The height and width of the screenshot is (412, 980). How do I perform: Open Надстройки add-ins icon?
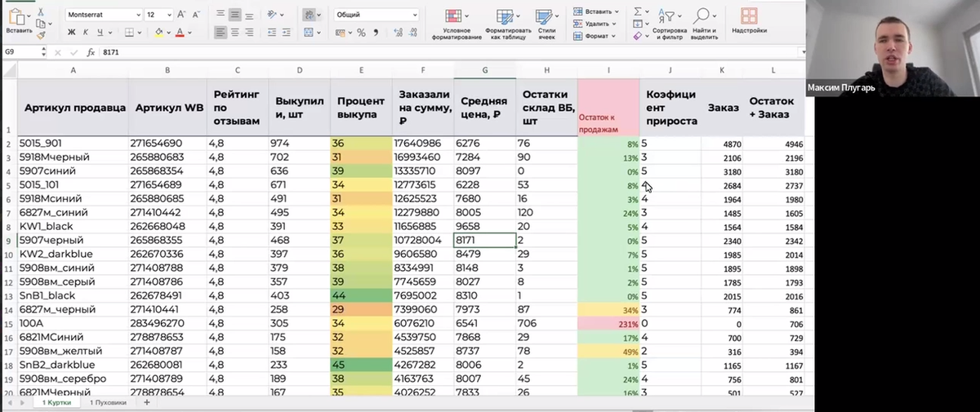coord(749,16)
